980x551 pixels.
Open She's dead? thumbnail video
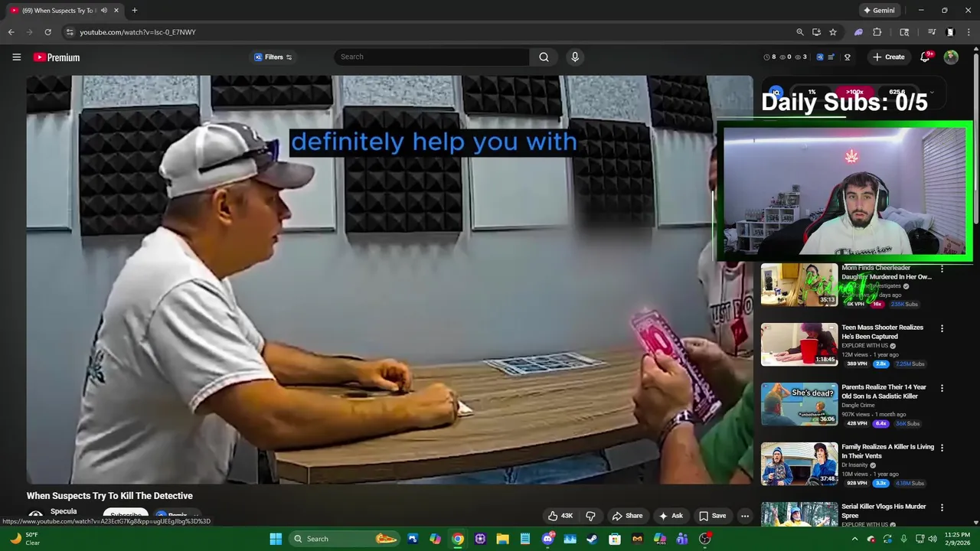point(799,404)
